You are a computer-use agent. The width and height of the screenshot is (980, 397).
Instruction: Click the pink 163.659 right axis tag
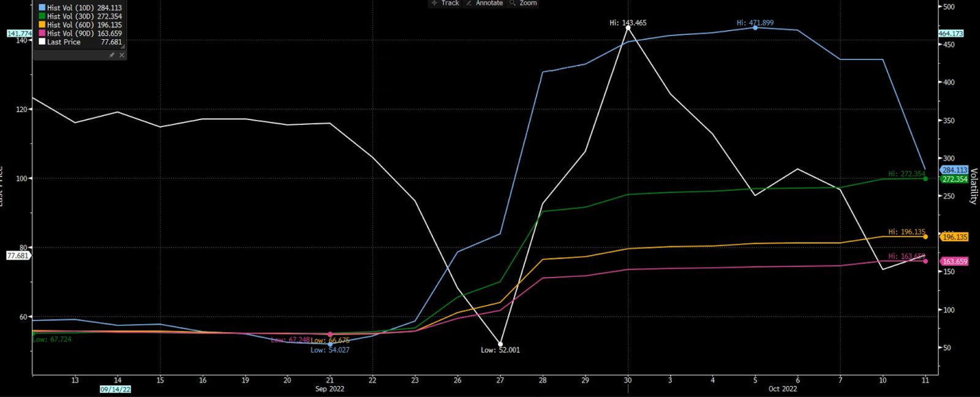(954, 262)
